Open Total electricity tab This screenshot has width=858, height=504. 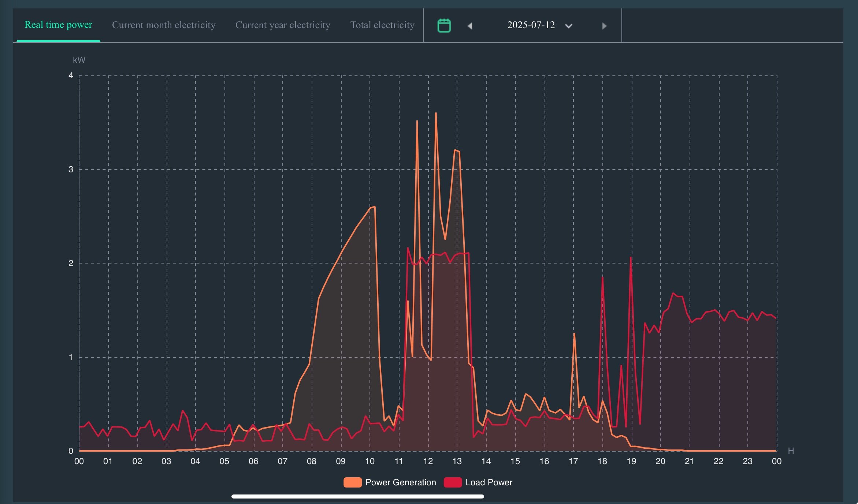click(x=382, y=25)
